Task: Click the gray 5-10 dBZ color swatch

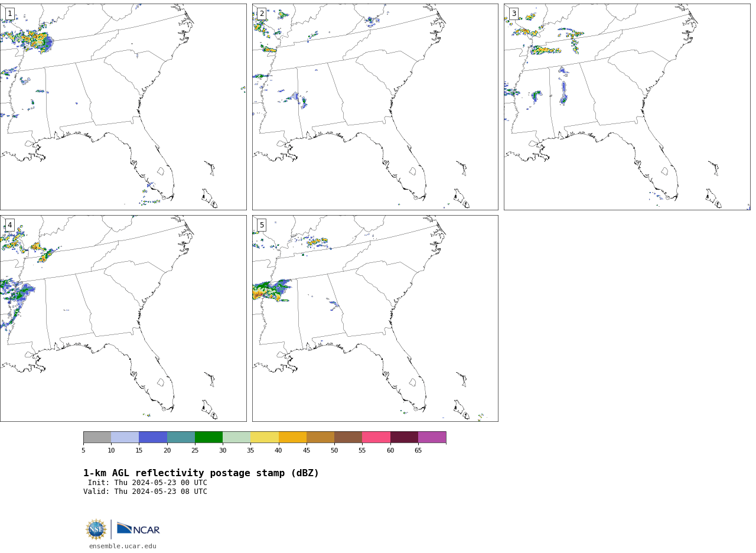Action: 97,437
